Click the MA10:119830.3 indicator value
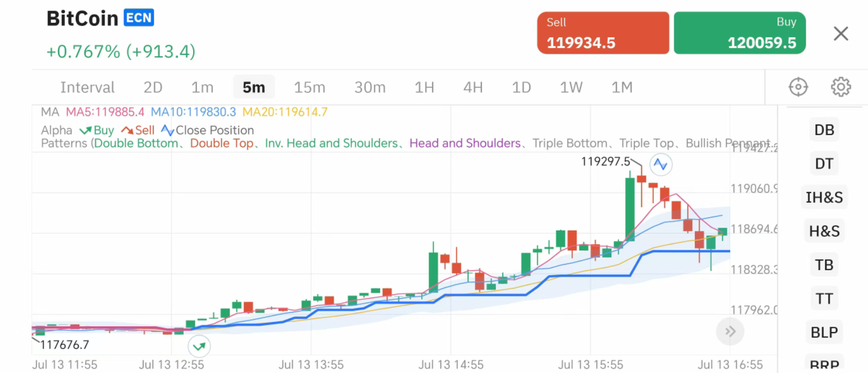 [193, 112]
